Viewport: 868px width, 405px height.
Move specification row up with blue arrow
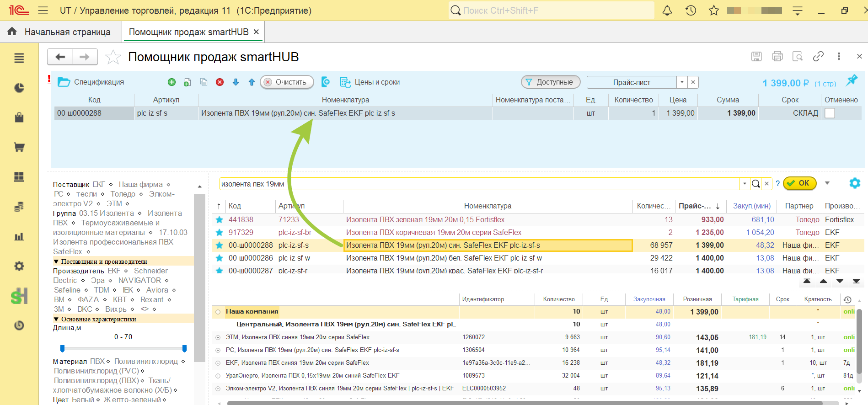click(x=252, y=82)
